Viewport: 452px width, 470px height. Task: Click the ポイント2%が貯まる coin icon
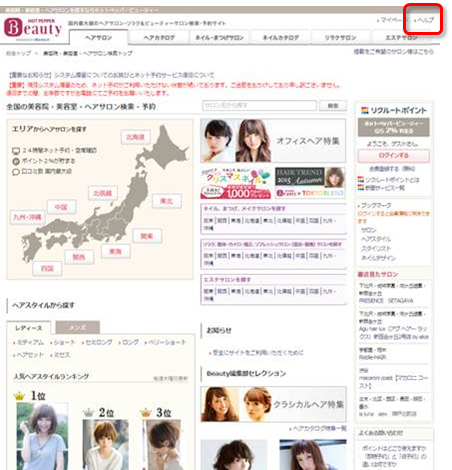16,161
